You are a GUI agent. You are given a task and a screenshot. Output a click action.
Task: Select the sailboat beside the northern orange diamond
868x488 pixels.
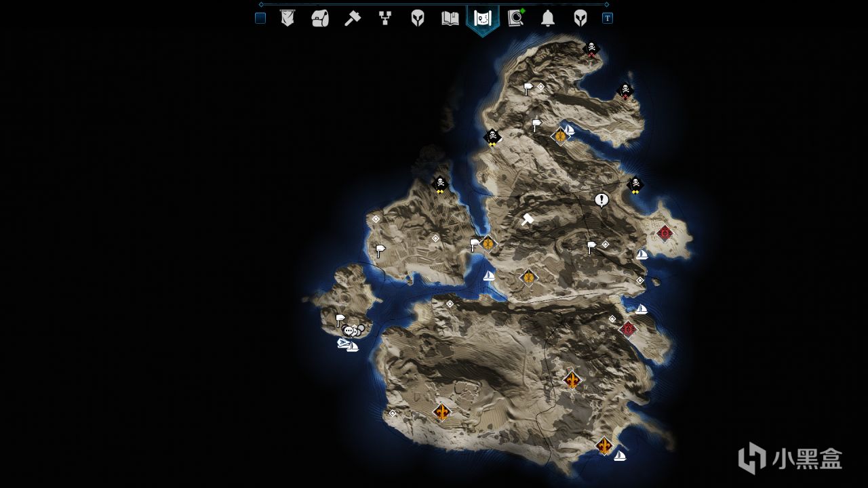click(570, 129)
